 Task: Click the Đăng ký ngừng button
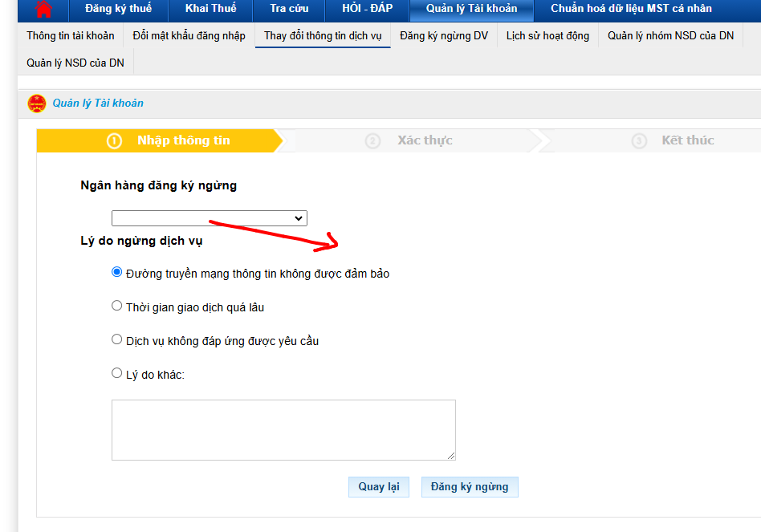coord(470,487)
